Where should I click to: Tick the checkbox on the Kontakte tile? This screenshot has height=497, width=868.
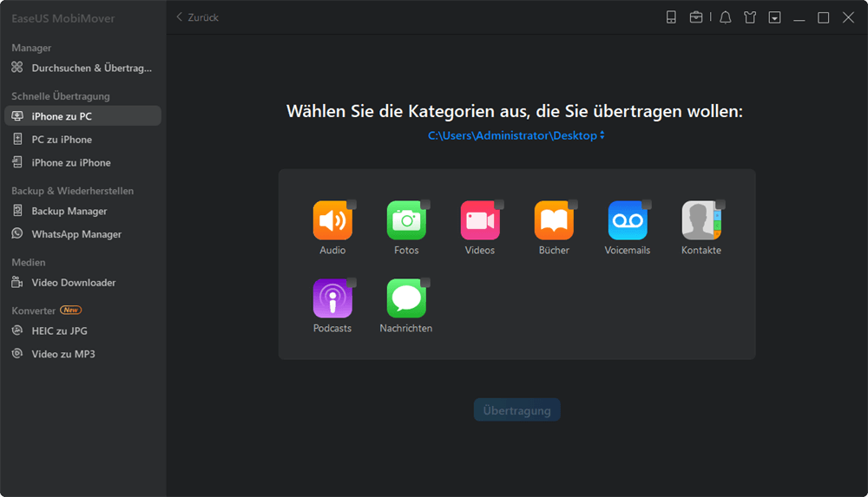(x=720, y=204)
